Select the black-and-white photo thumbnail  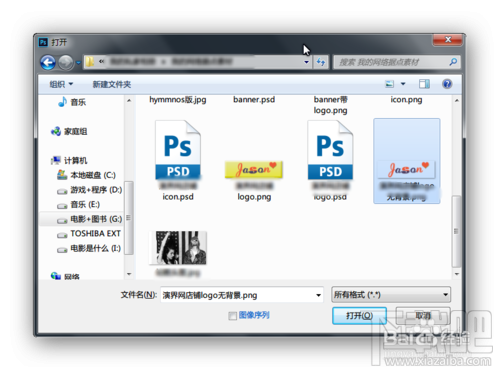coord(178,248)
